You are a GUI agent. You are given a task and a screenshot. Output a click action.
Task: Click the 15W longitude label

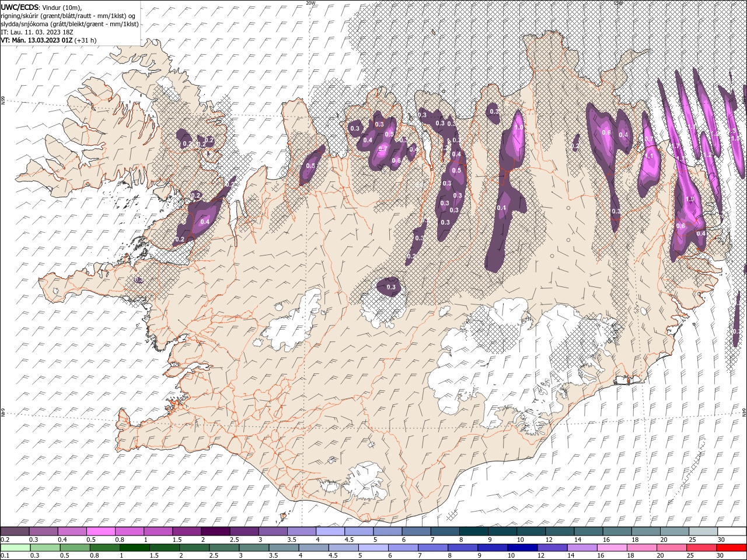pyautogui.click(x=618, y=3)
